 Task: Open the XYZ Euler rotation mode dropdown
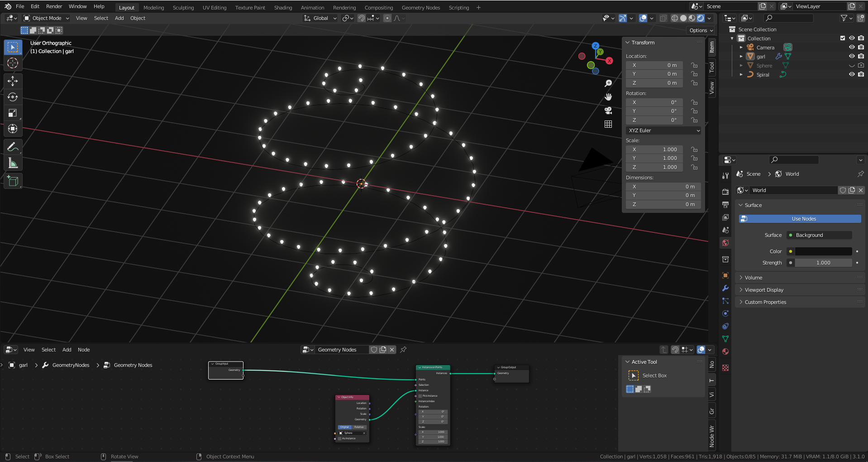tap(663, 130)
